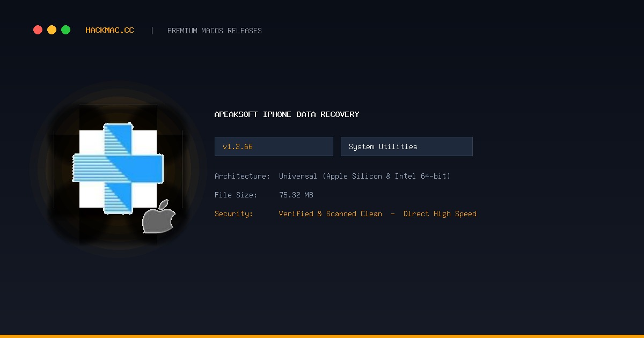
Task: Click the orange 'Security:' label
Action: pyautogui.click(x=233, y=214)
